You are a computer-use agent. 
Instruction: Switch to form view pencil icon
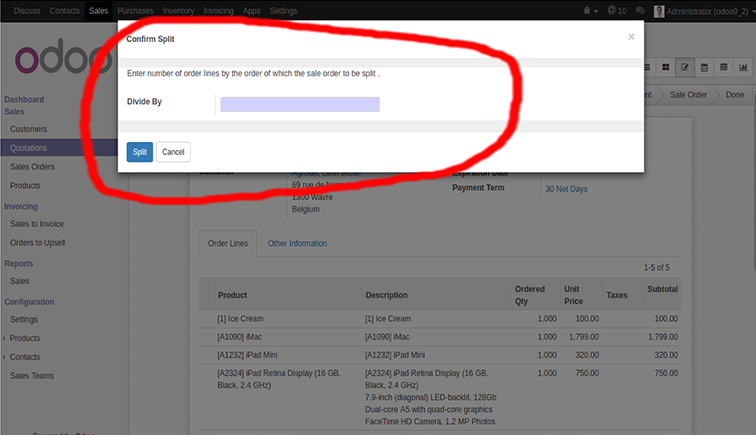[685, 68]
